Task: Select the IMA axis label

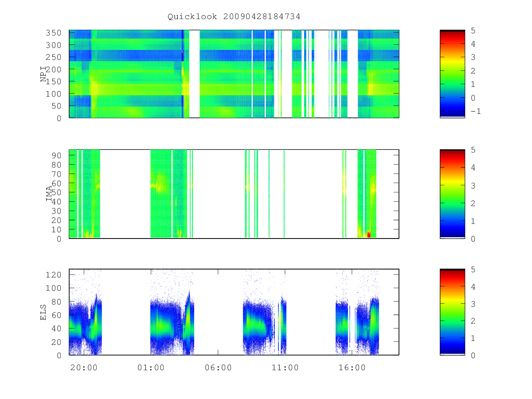Action: tap(49, 194)
